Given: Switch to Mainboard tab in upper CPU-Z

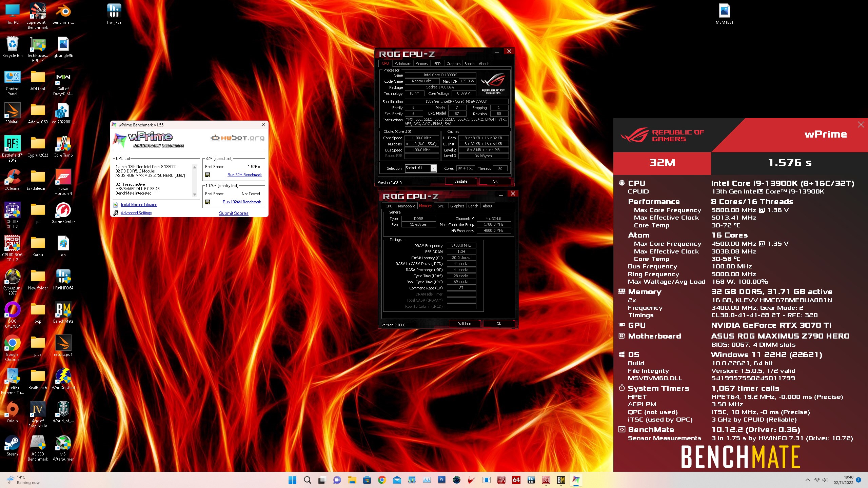Looking at the screenshot, I should pos(402,64).
